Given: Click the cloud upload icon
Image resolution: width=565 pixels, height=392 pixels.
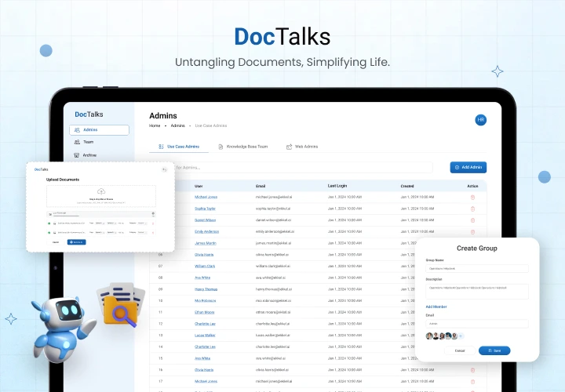Looking at the screenshot, I should click(100, 192).
